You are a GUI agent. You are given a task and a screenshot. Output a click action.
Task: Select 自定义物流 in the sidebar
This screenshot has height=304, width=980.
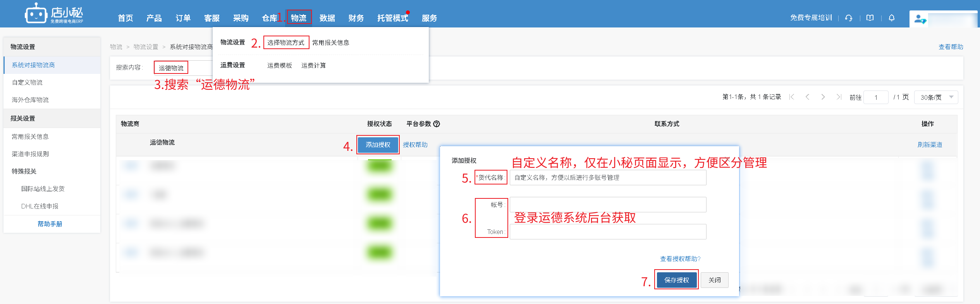pos(27,82)
